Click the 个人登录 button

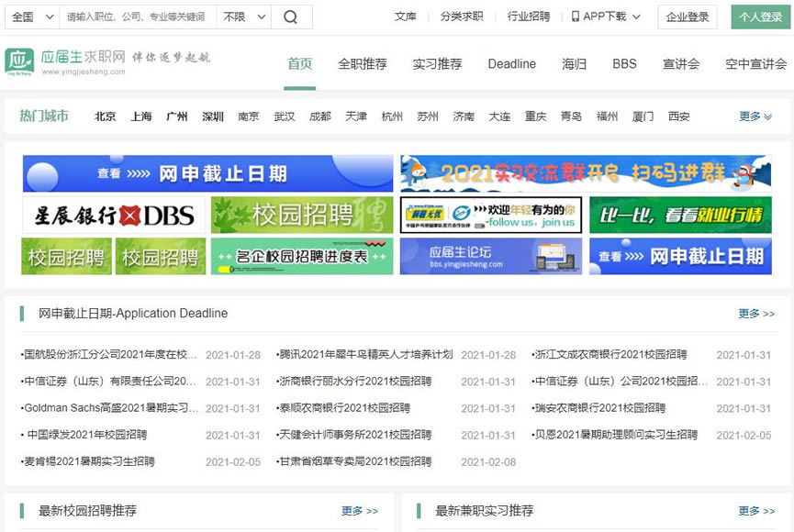[x=761, y=17]
